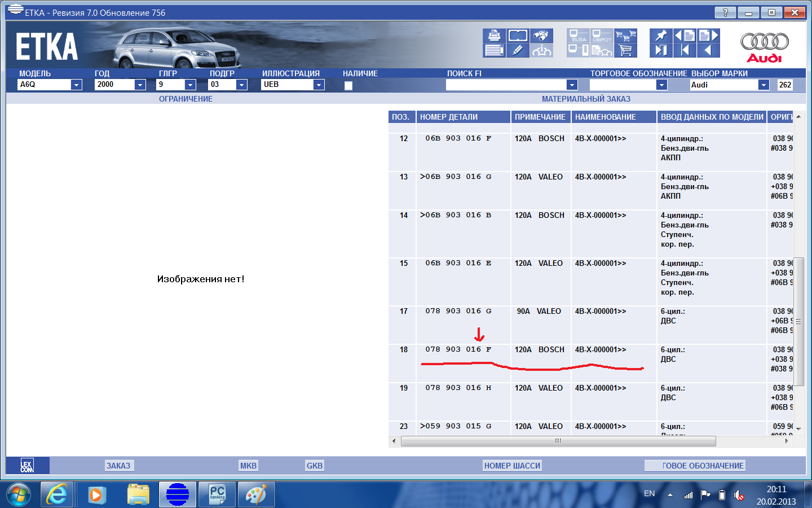Image resolution: width=812 pixels, height=508 pixels.
Task: Open the ЗАКАЗ tab at the bottom
Action: [x=118, y=466]
